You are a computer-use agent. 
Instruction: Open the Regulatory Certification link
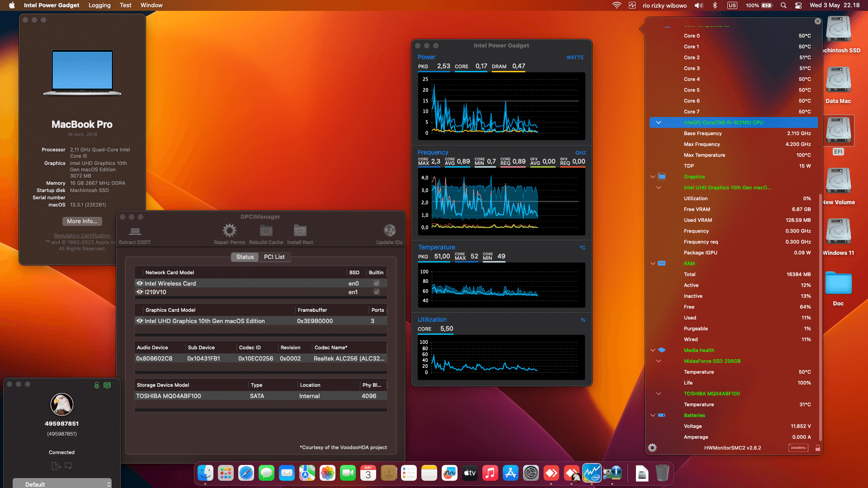coord(82,235)
